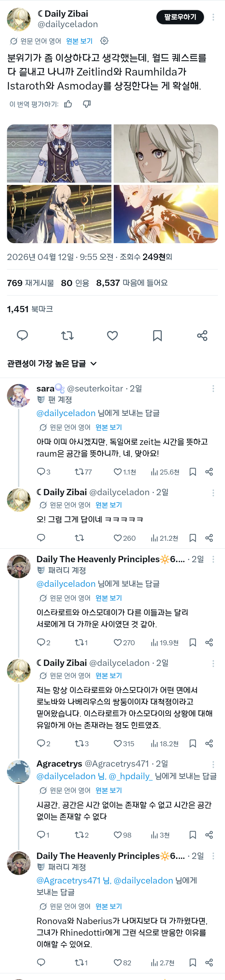The width and height of the screenshot is (225, 980).
Task: Like sara's reply with 1.1천 likes
Action: [x=118, y=472]
